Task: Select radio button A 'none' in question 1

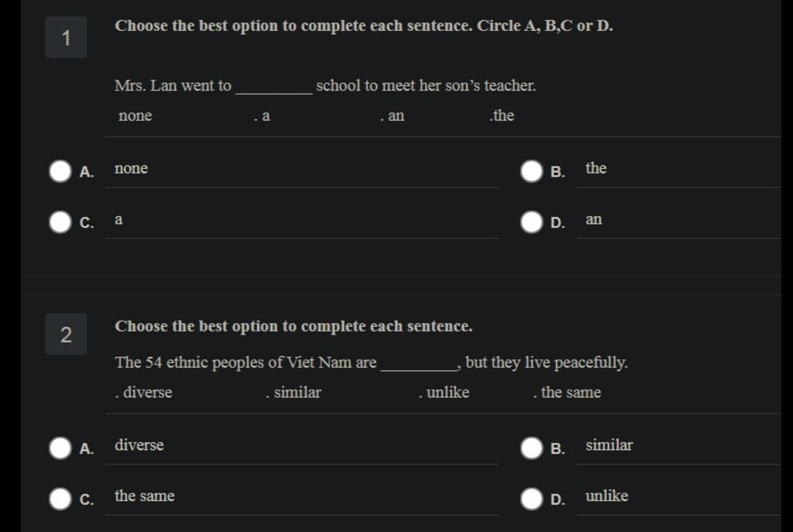Action: coord(60,171)
